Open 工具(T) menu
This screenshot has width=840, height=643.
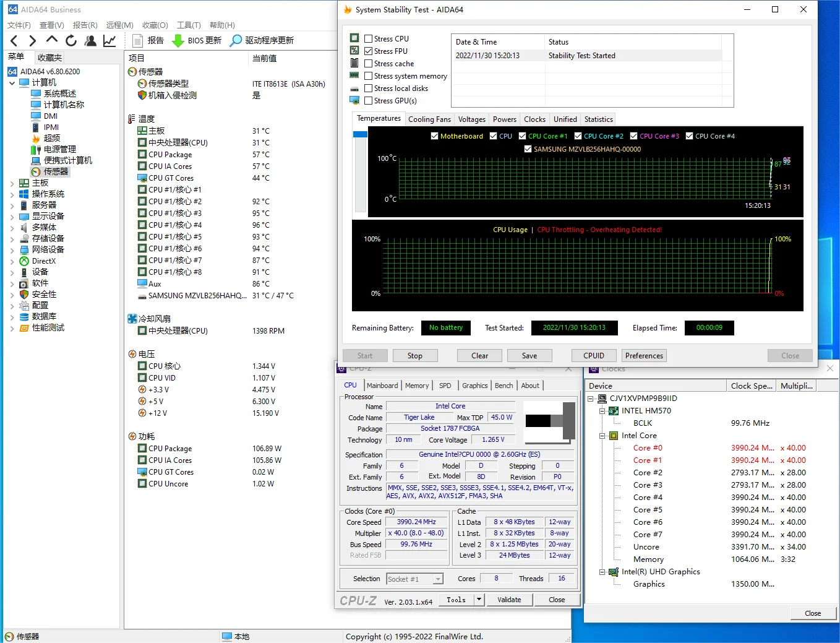point(189,25)
